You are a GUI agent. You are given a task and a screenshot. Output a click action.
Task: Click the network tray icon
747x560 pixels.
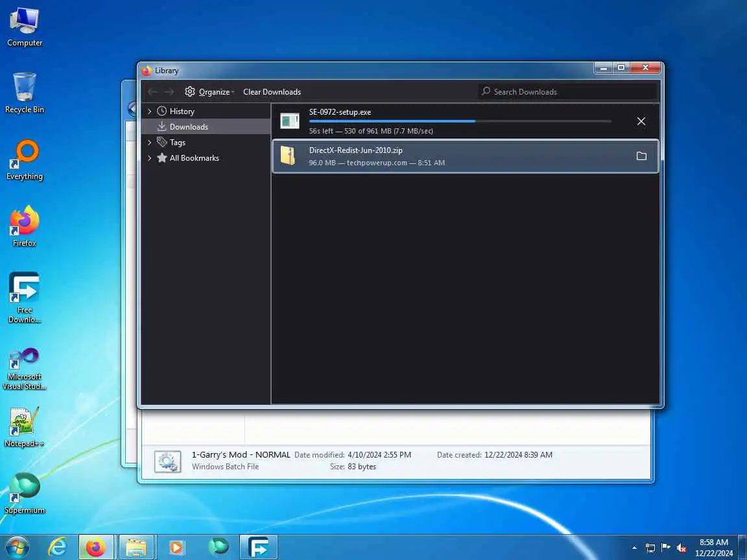point(650,548)
